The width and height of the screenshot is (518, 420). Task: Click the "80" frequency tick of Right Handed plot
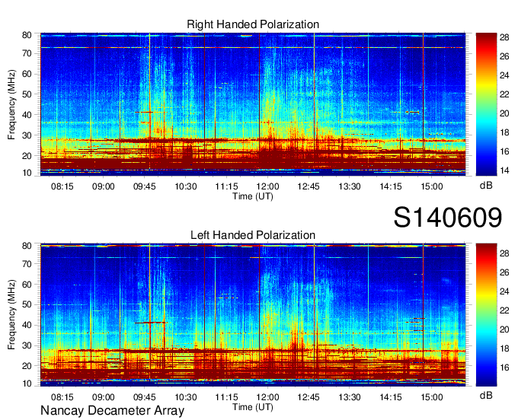27,35
